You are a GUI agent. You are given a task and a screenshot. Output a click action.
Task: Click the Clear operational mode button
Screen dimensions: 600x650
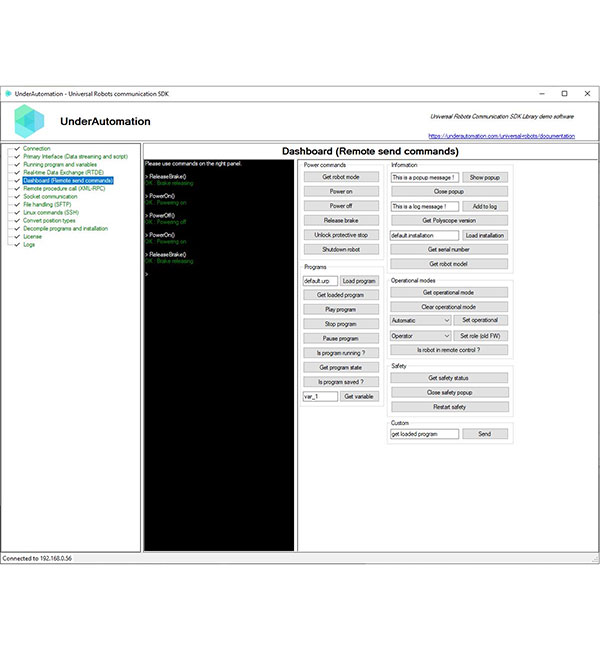coord(449,307)
